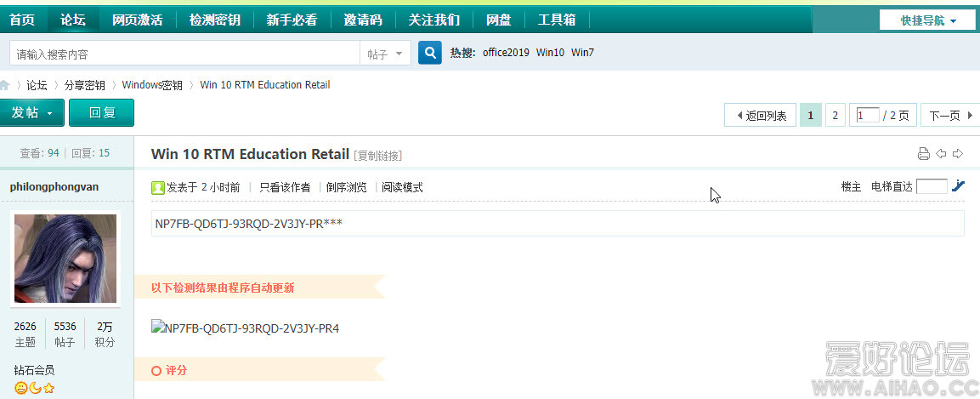Click the blue search magnifier button
Image resolution: width=980 pixels, height=399 pixels.
point(431,53)
